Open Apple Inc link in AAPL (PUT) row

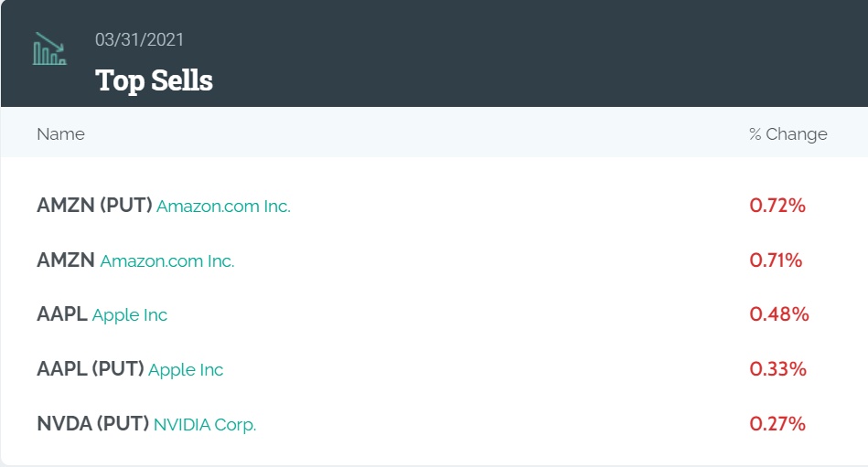click(186, 370)
